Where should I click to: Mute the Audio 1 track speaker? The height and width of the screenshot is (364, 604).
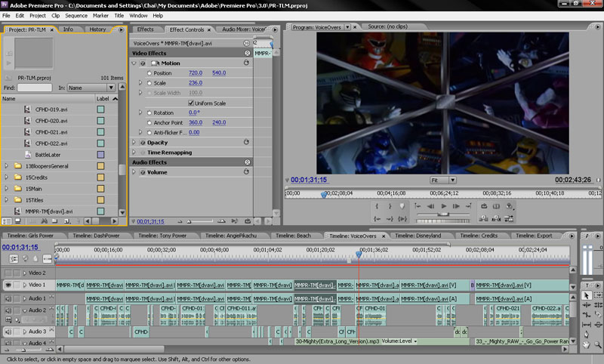(x=8, y=298)
